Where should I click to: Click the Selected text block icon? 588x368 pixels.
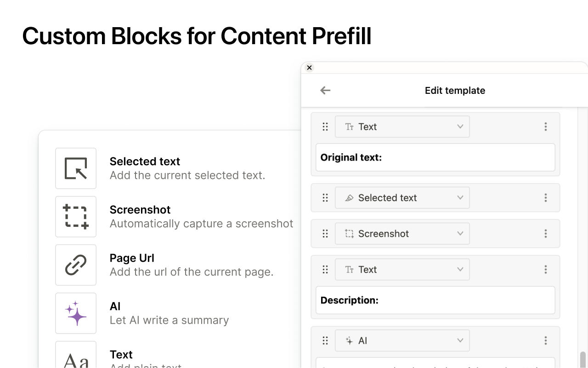pyautogui.click(x=76, y=168)
